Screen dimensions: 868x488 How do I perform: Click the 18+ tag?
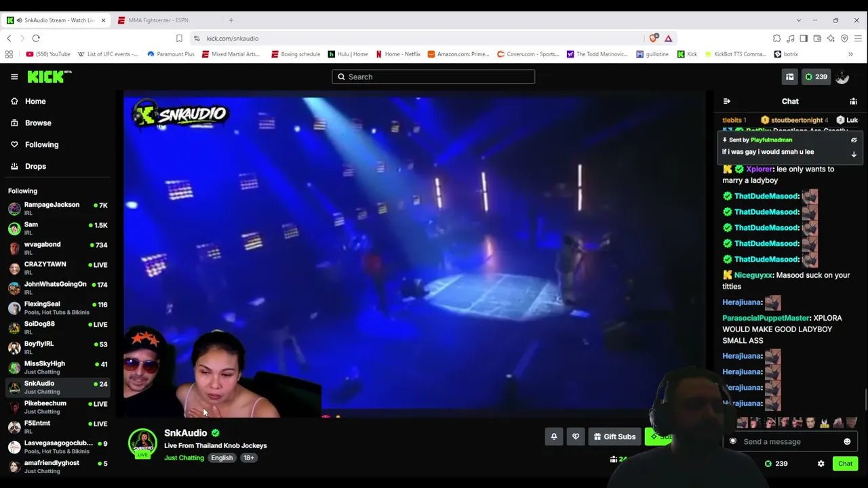click(249, 457)
